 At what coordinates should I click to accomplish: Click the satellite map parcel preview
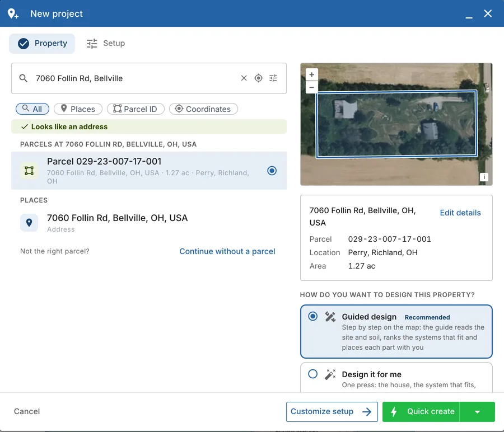point(396,124)
